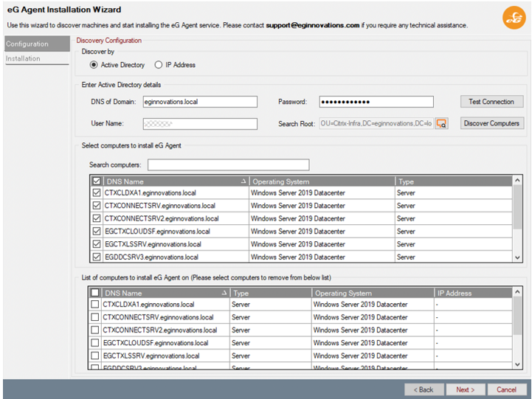Uncheck CTXCONNECTSRV2.eginnovations.local in upper list
Viewport: 532px width, 399px height.
(97, 218)
